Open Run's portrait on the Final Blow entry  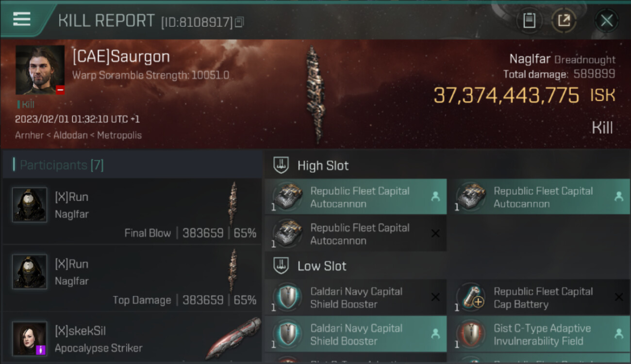30,205
